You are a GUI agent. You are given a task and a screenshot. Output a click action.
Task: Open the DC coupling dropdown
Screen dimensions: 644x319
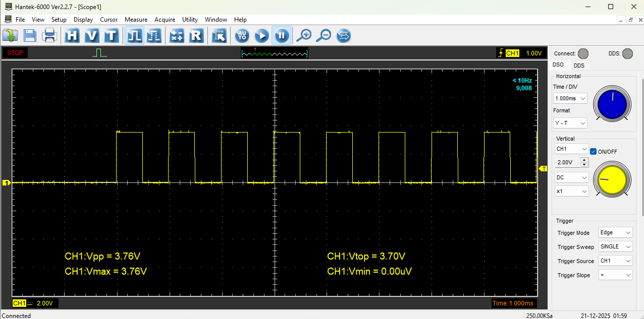[571, 177]
